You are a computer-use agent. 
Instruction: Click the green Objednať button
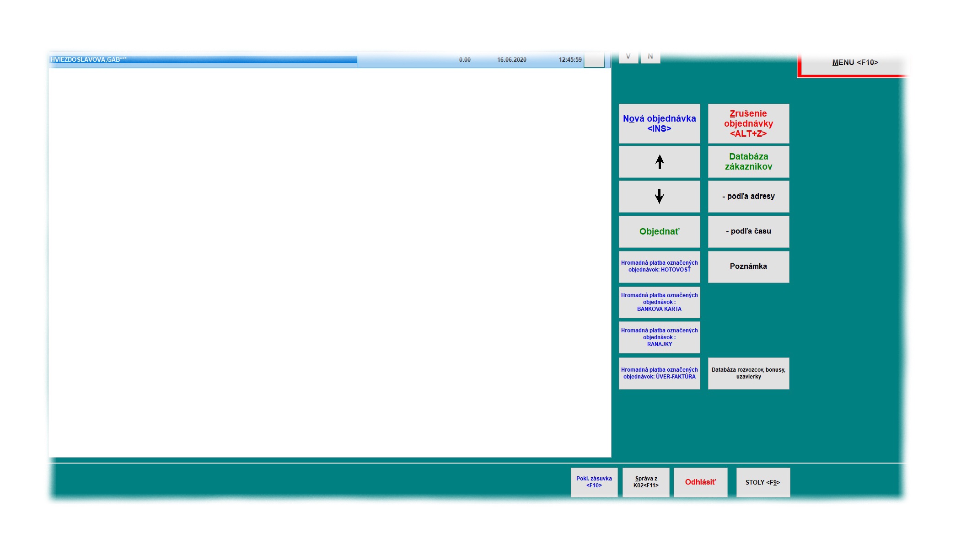coord(659,232)
